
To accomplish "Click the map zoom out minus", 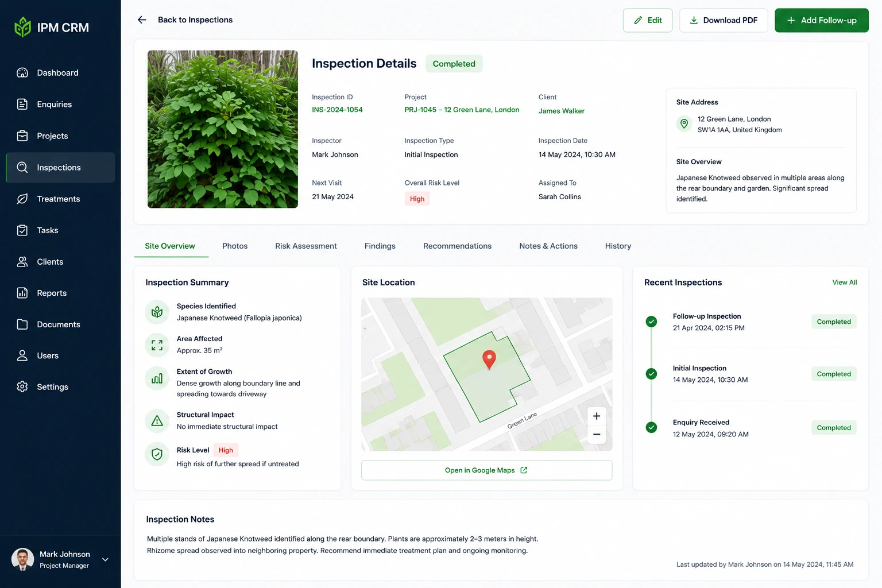I will click(597, 435).
